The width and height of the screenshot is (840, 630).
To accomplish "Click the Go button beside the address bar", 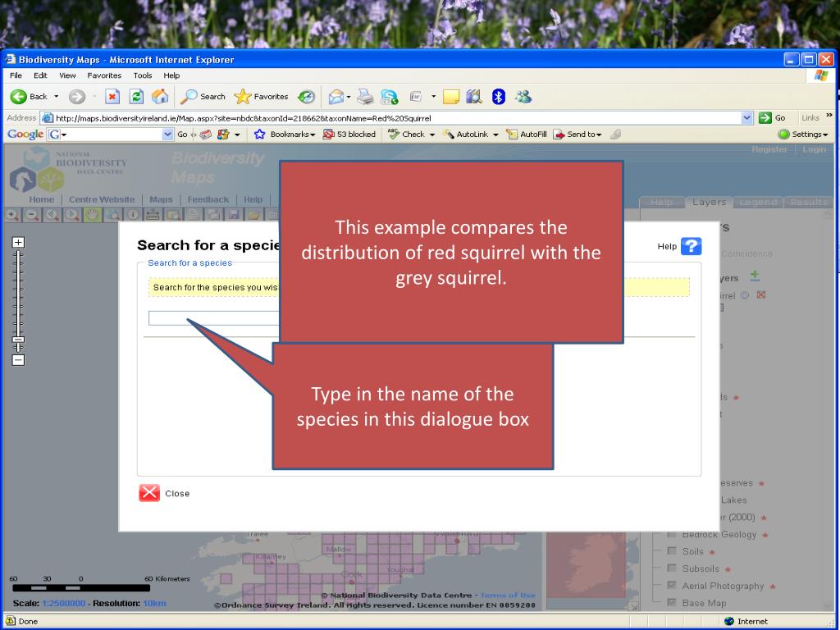I will (773, 118).
